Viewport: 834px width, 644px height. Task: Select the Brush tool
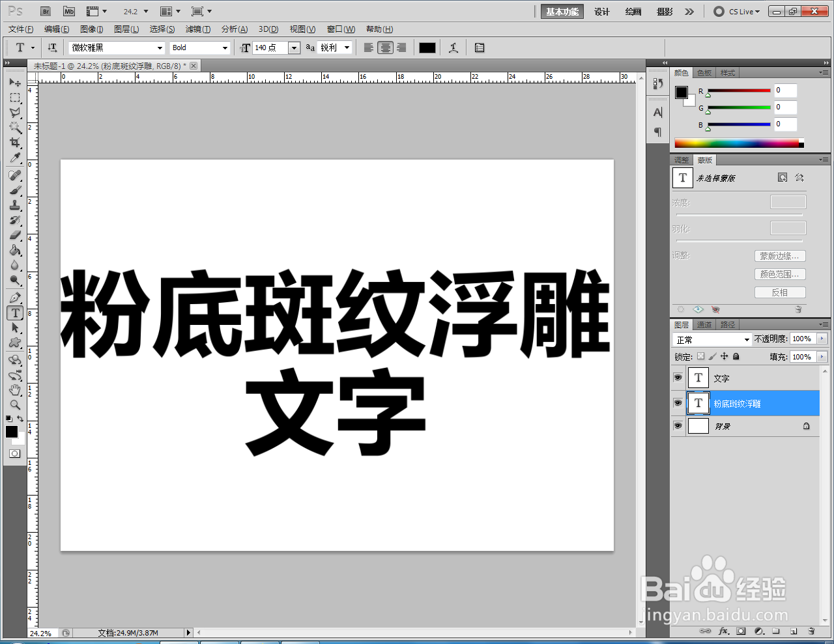(15, 190)
